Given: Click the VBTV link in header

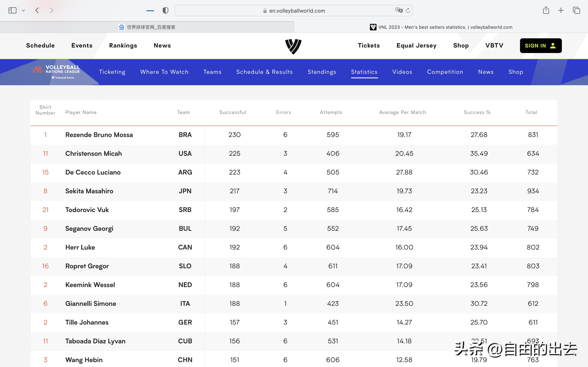Looking at the screenshot, I should point(494,46).
